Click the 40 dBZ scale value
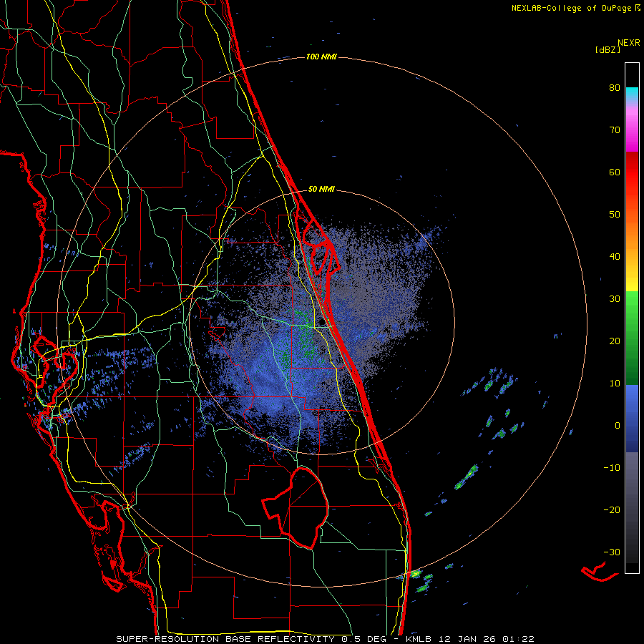Screen dimensions: 644x644 point(615,257)
